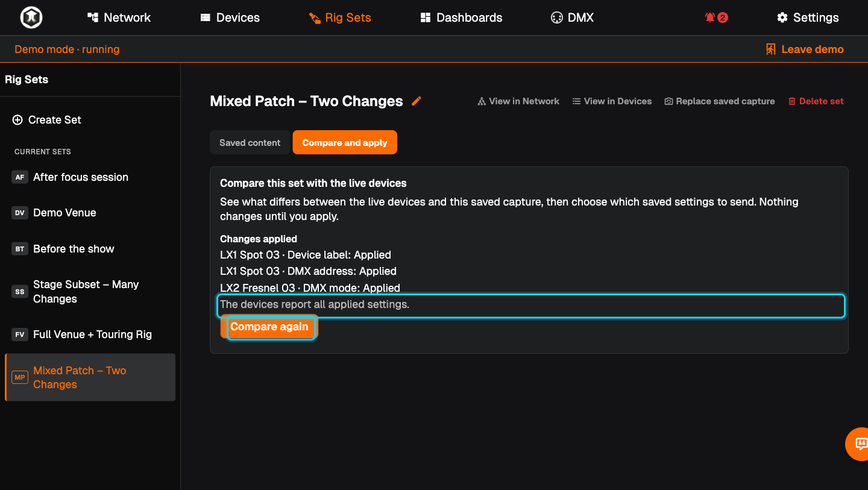This screenshot has width=868, height=490.
Task: Click the Replace saved capture label
Action: (725, 101)
